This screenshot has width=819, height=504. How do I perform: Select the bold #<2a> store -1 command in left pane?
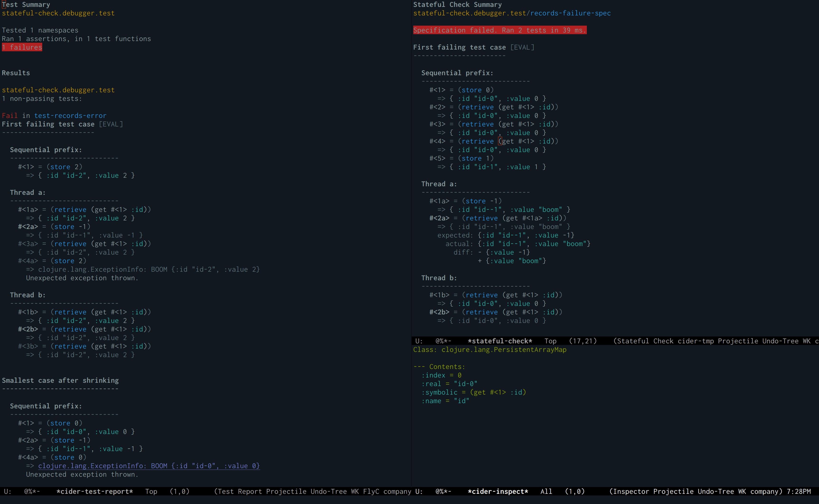(28, 227)
